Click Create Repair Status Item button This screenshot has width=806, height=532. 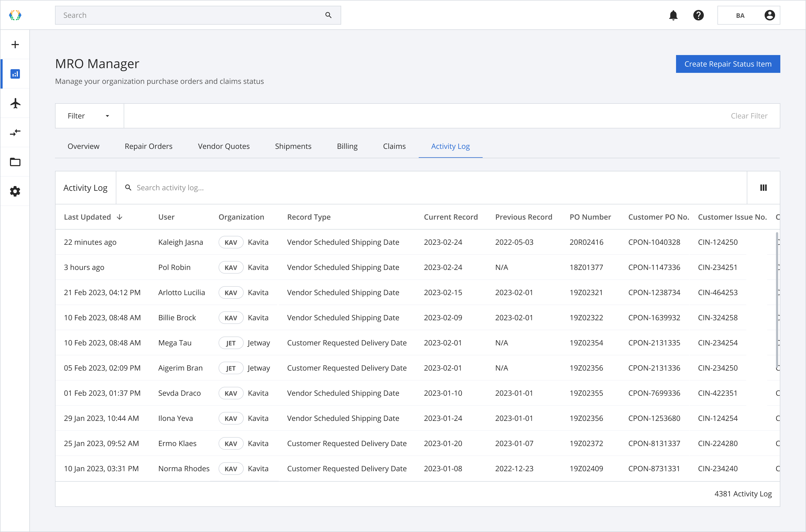click(728, 64)
